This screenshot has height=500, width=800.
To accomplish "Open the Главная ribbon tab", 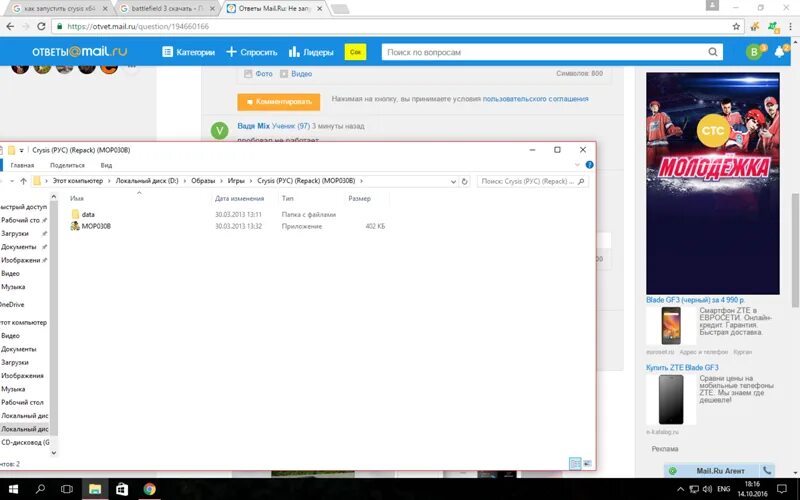I will tap(22, 165).
